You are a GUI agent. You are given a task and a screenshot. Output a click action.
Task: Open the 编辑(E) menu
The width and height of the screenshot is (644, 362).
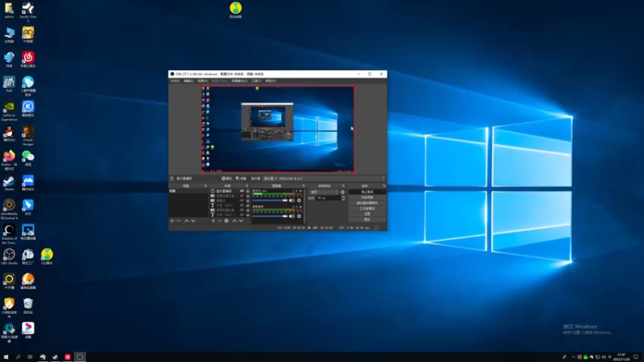point(188,81)
